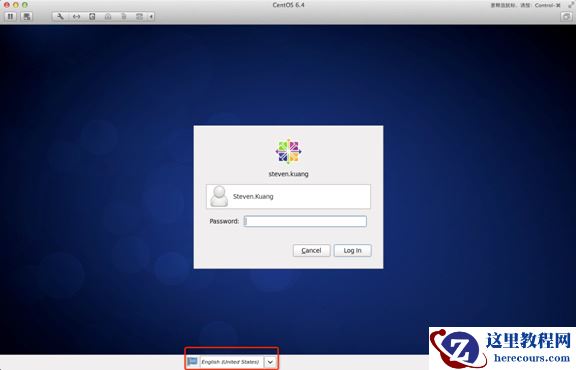The width and height of the screenshot is (576, 370).
Task: Click the user avatar silhouette
Action: coord(219,196)
